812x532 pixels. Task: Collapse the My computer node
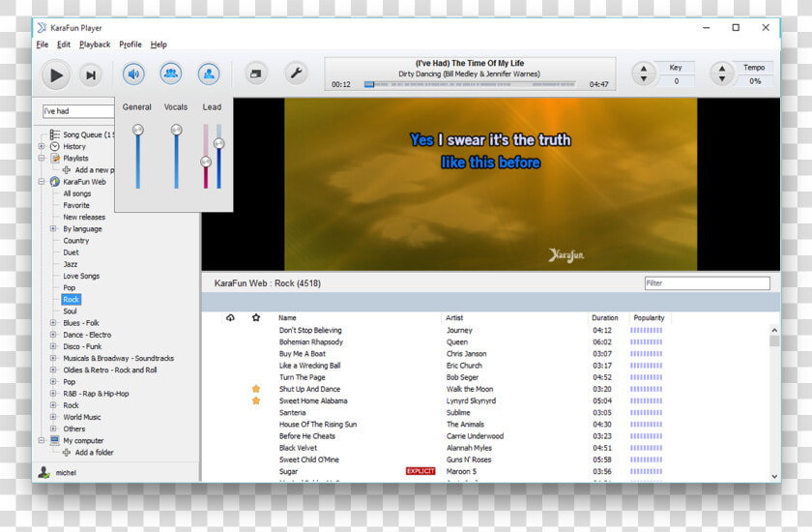click(42, 440)
